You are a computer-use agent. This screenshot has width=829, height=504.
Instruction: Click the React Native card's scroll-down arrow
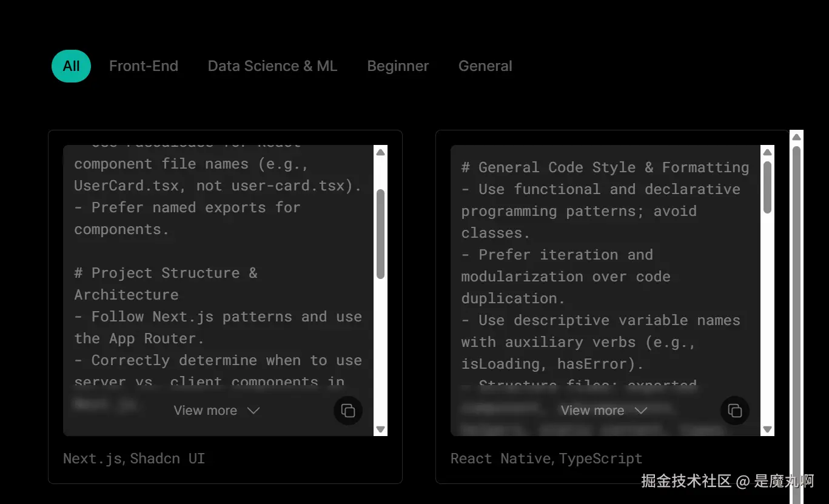coord(768,429)
